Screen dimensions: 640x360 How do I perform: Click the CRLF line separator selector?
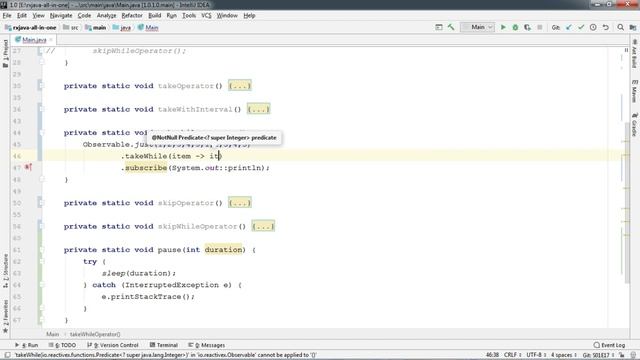coord(512,355)
